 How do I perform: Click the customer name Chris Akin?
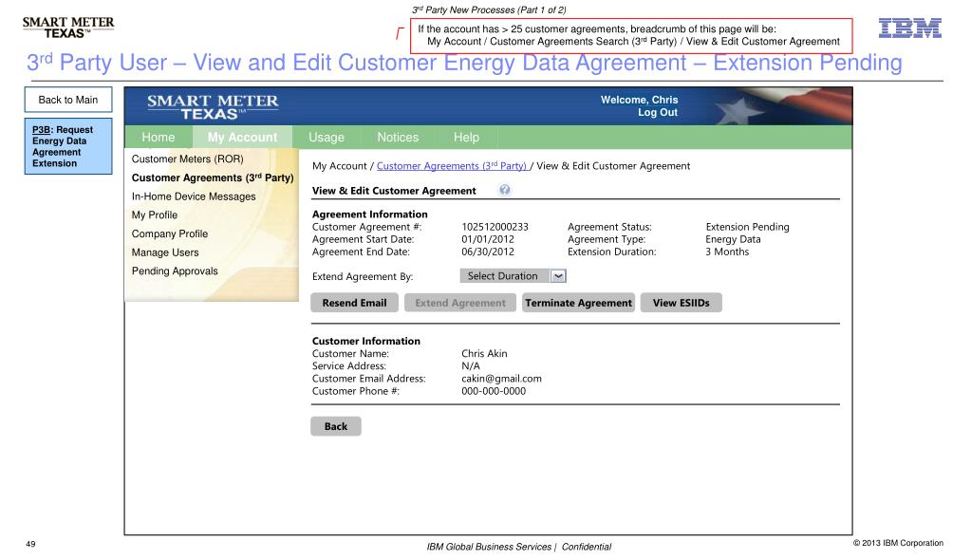[x=484, y=354]
